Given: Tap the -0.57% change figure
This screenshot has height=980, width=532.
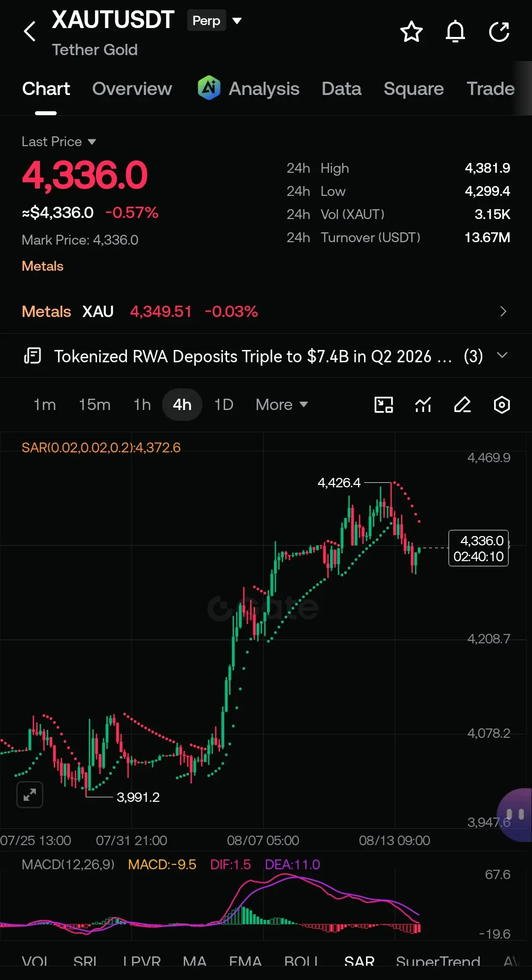Looking at the screenshot, I should coord(132,213).
